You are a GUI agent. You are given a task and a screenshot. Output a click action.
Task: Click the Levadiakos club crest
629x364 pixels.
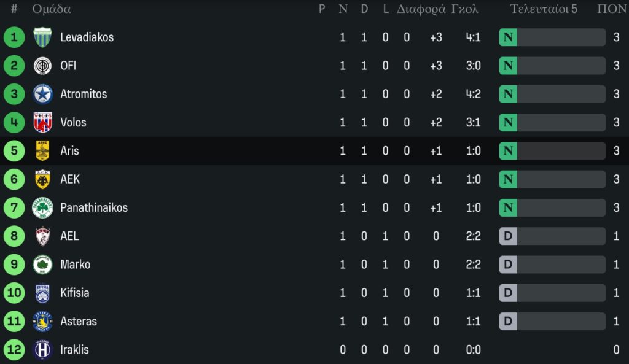pos(42,37)
